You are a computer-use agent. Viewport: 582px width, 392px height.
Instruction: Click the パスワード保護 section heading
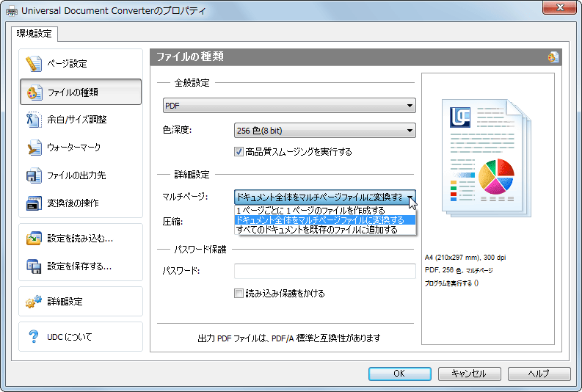click(200, 249)
